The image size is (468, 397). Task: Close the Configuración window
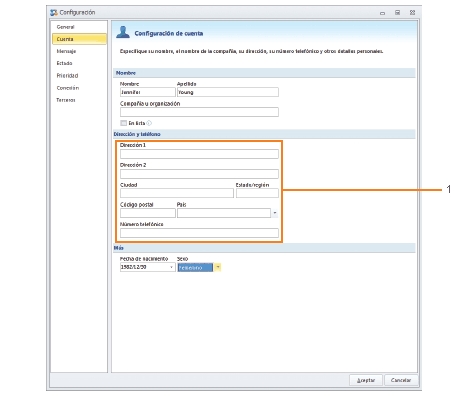(412, 13)
